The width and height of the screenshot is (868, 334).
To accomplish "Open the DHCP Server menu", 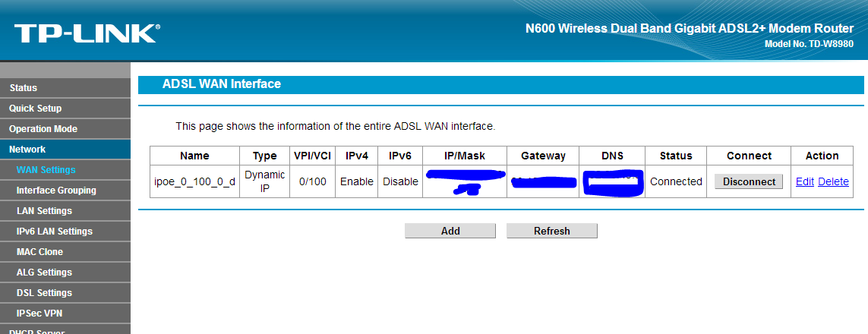I will tap(65, 330).
